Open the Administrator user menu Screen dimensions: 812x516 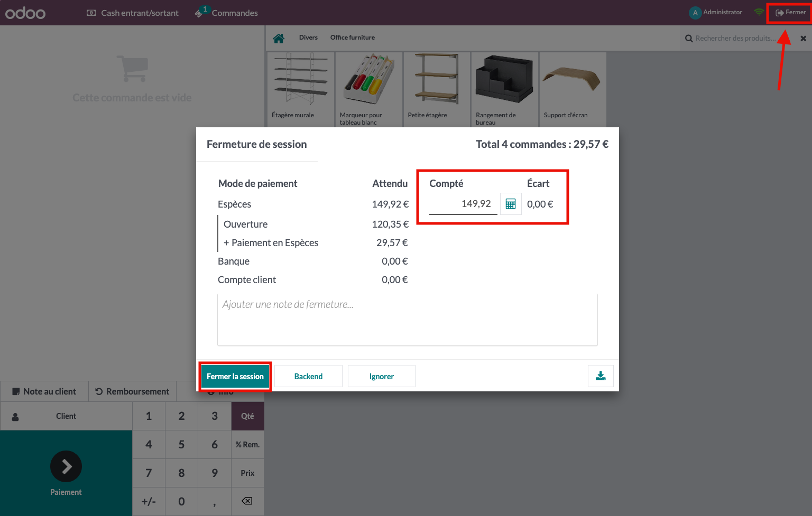point(716,12)
